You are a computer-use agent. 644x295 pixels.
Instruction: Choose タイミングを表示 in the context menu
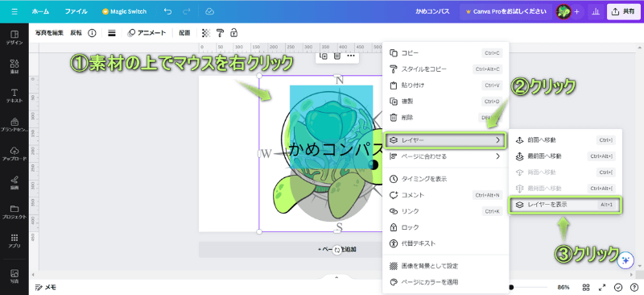click(446, 179)
